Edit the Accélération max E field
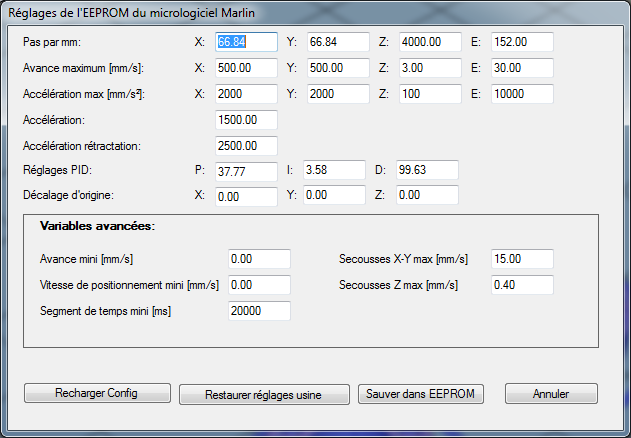This screenshot has width=631, height=438. tap(521, 94)
